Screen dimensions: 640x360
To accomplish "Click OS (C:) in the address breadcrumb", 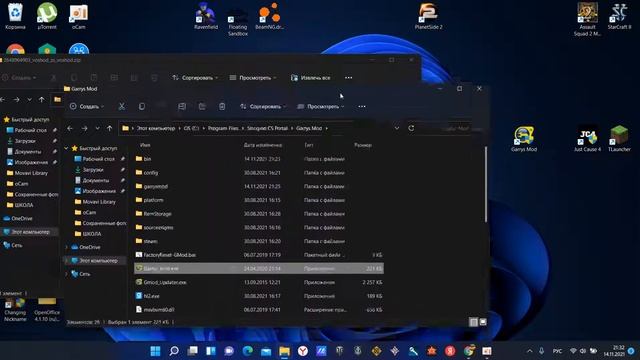I will (x=191, y=128).
